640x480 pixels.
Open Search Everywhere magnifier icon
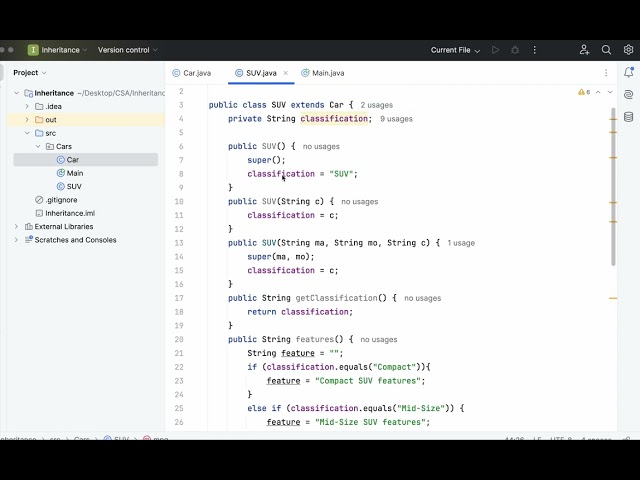[606, 50]
